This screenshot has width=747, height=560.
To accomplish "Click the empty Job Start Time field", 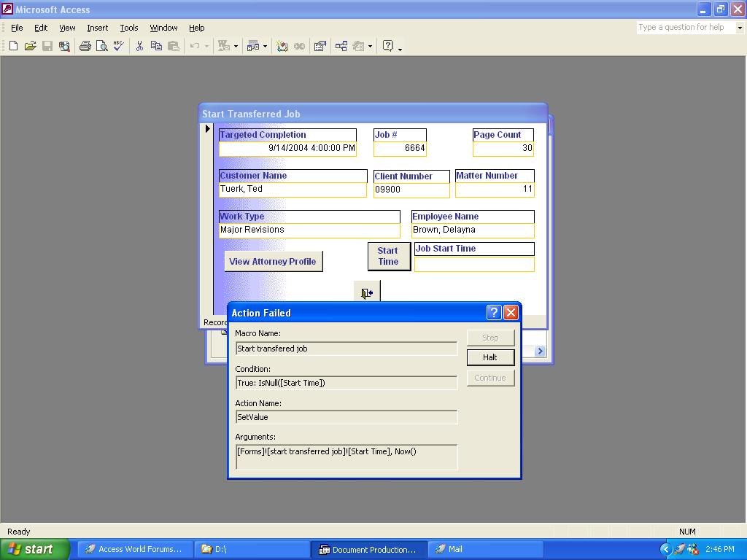I will click(x=474, y=264).
